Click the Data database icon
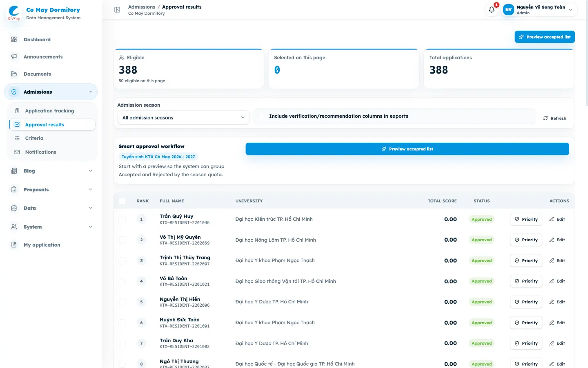Image resolution: width=588 pixels, height=368 pixels. [14, 208]
